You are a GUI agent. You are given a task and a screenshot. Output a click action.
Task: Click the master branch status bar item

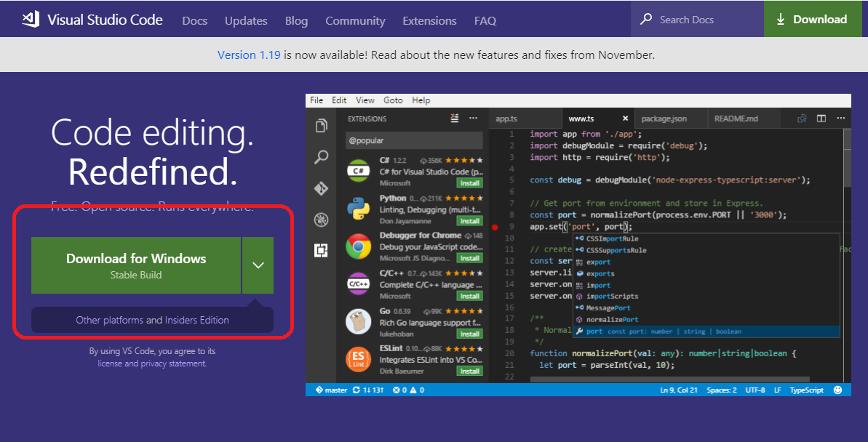pyautogui.click(x=331, y=390)
